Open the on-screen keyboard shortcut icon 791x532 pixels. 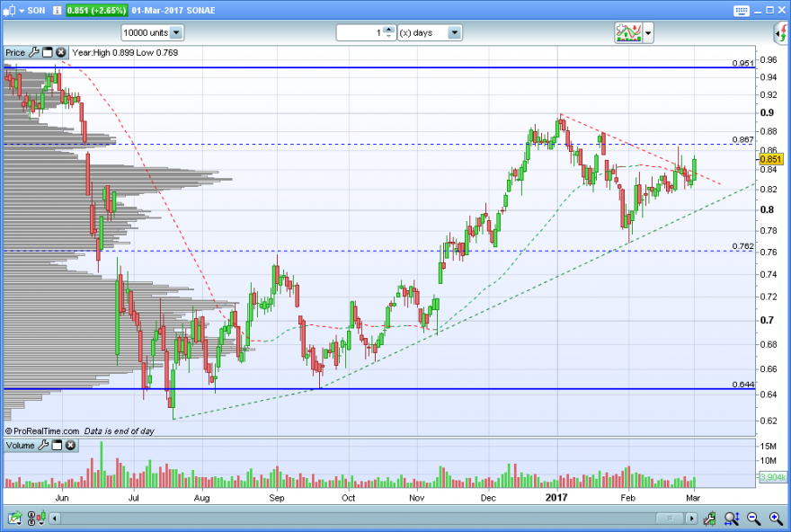tap(741, 11)
